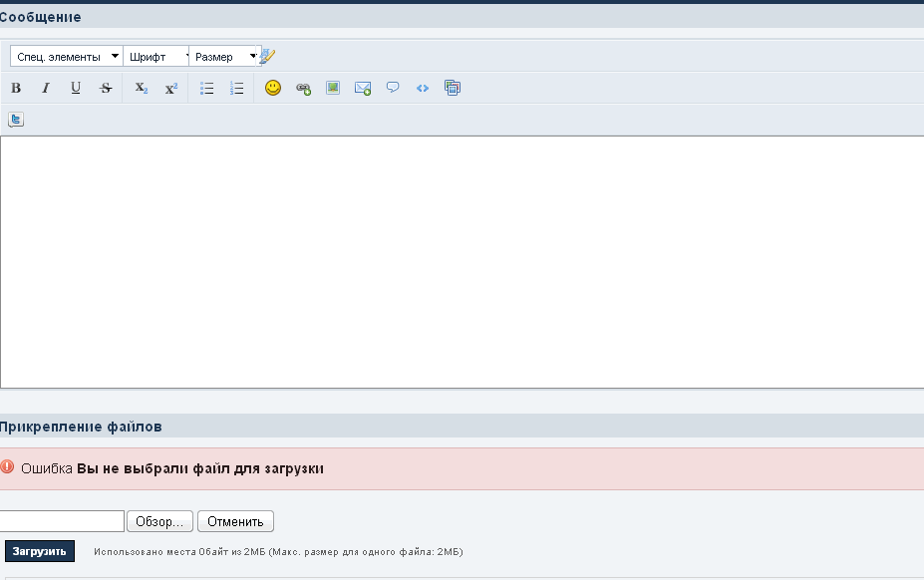
Task: Click the Обзор... browse button
Action: click(159, 521)
